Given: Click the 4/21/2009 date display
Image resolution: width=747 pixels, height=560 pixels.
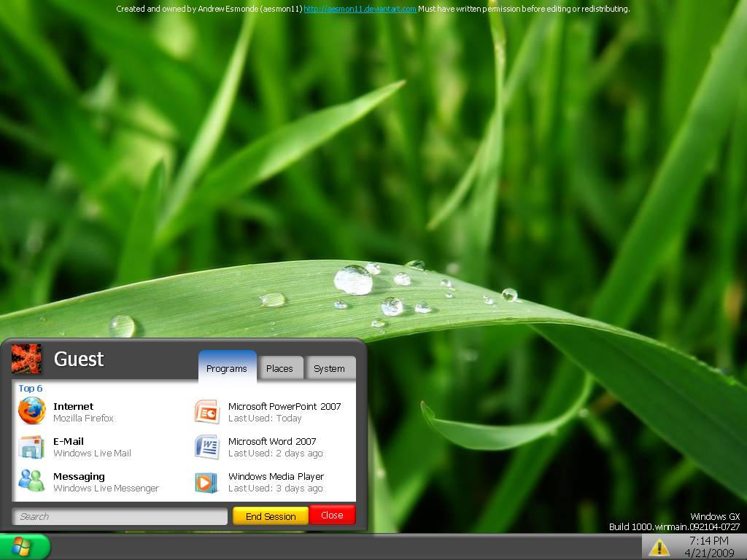Looking at the screenshot, I should tap(710, 552).
